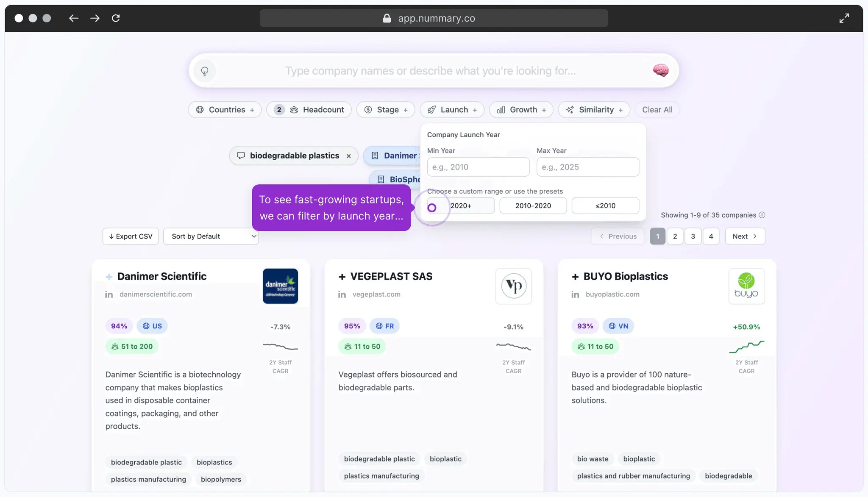Click the bio waste tag on BUYO card
The image size is (868, 497).
click(593, 459)
